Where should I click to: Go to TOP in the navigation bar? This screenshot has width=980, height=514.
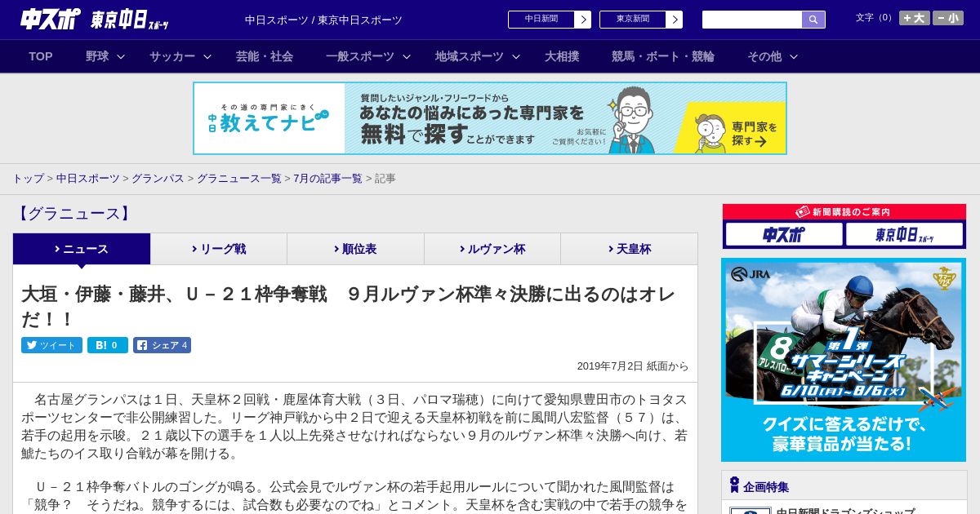tap(41, 56)
